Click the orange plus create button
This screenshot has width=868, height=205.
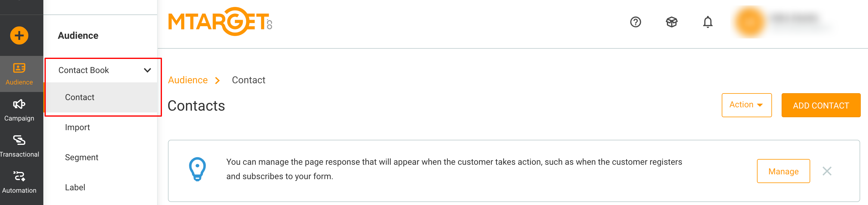19,35
